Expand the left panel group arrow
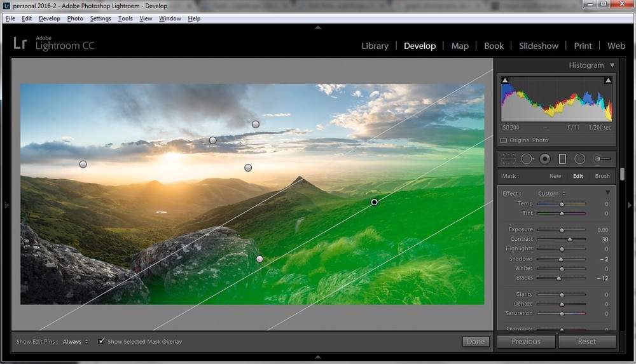The height and width of the screenshot is (364, 636). pos(6,206)
